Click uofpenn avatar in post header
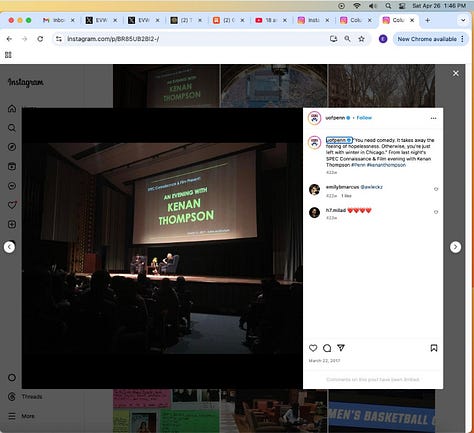Viewport: 474px width, 433px height. click(314, 118)
